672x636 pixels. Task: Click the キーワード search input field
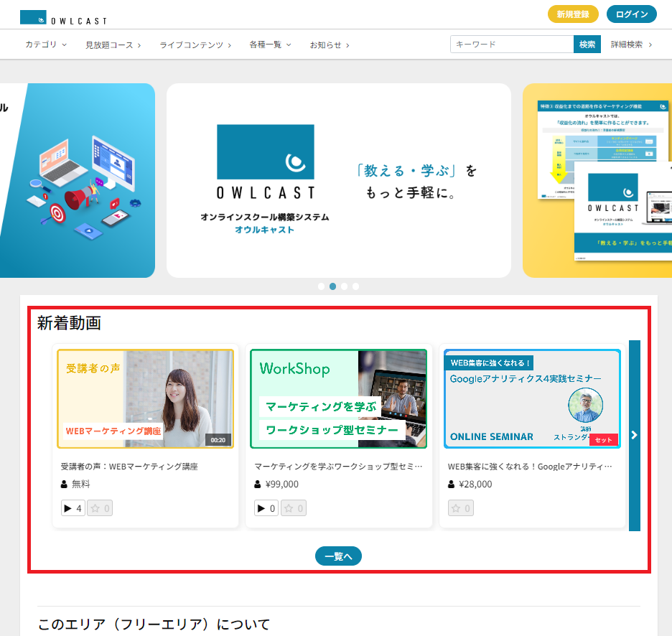point(512,44)
